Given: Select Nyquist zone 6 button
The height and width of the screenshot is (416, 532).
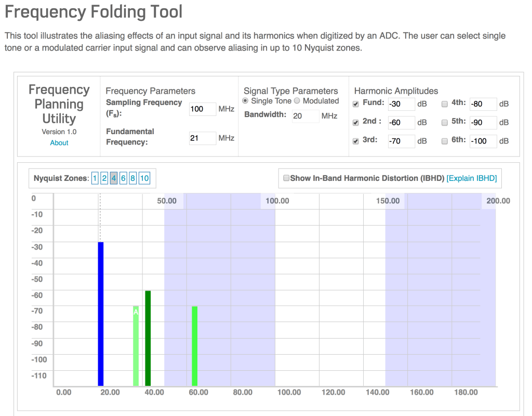Looking at the screenshot, I should click(x=123, y=178).
